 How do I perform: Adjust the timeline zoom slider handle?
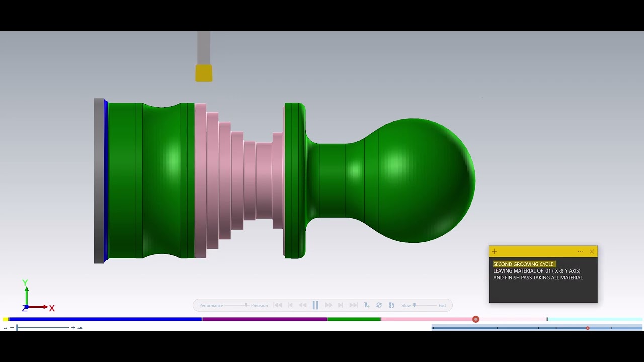point(17,328)
